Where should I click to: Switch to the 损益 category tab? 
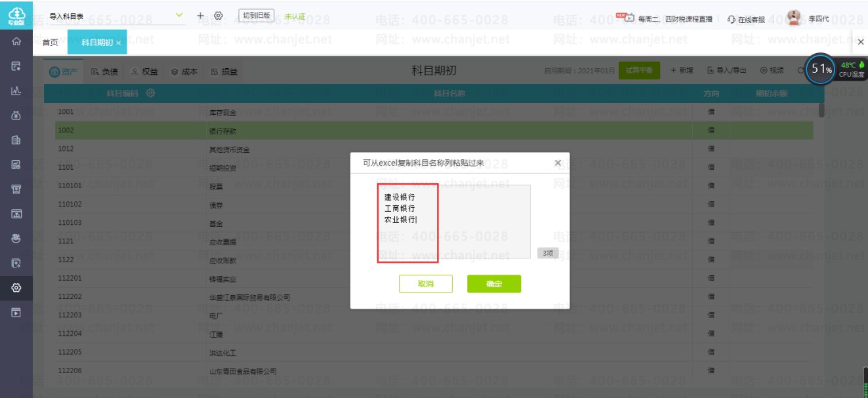click(224, 71)
